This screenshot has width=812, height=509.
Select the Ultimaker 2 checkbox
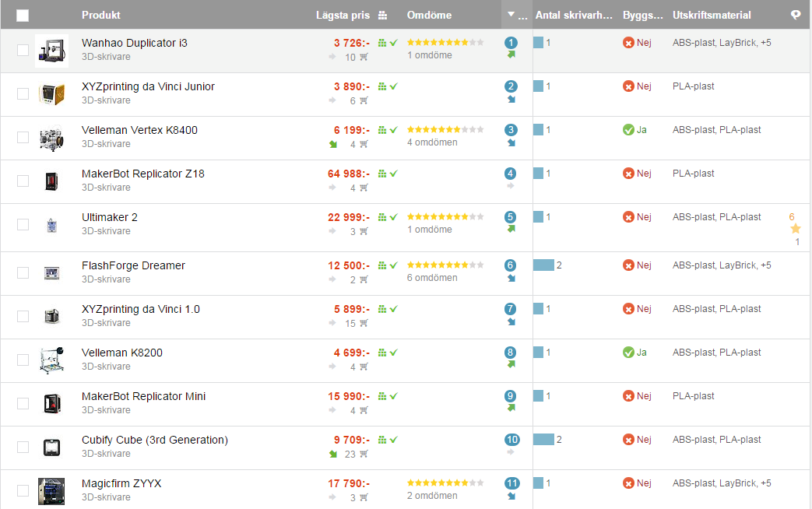(x=23, y=224)
